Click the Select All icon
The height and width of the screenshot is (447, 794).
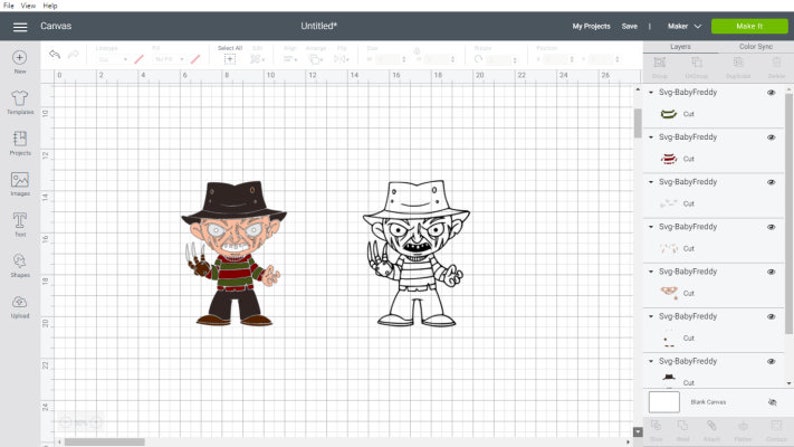(230, 59)
